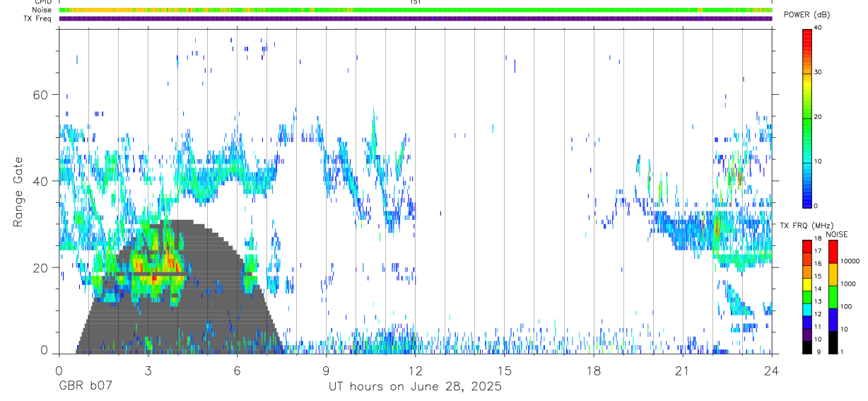The width and height of the screenshot is (868, 401).
Task: Click the "18" hour tick on the time axis
Action: click(594, 370)
